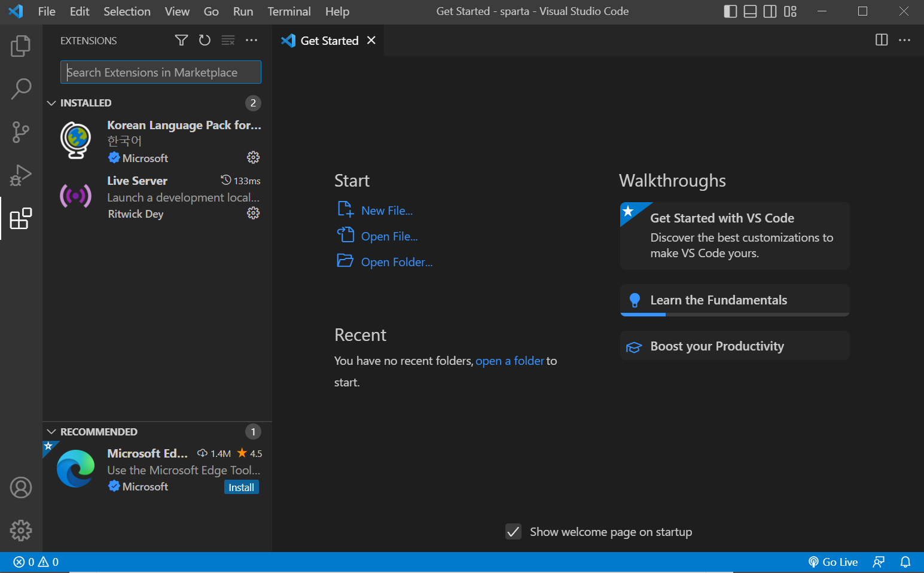Viewport: 924px width, 573px height.
Task: Select the Microsoft Ed... recommended extension title
Action: click(x=148, y=453)
